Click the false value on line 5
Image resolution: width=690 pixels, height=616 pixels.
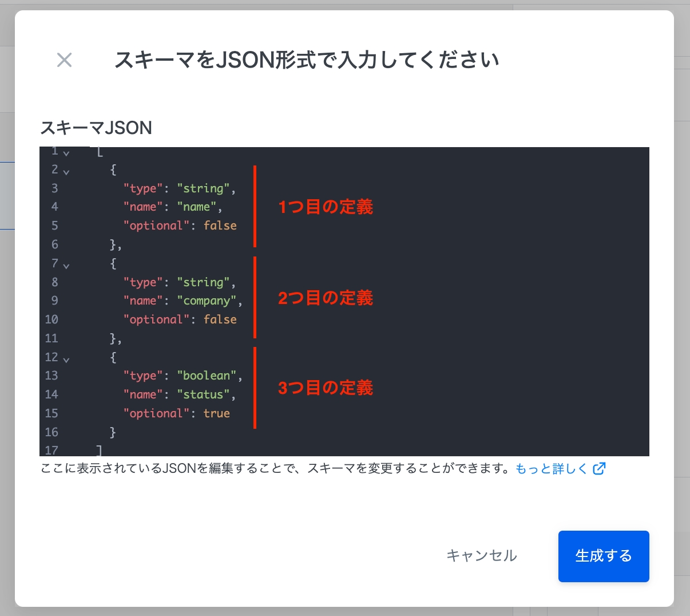point(220,226)
